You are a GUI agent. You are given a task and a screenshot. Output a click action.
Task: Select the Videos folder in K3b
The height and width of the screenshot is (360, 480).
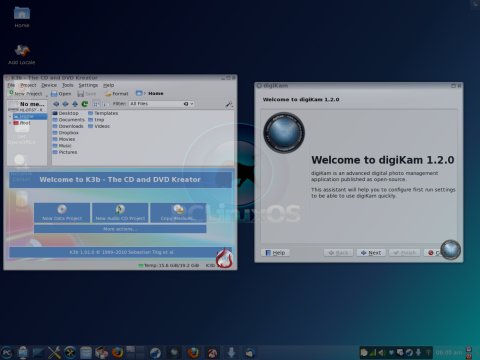pyautogui.click(x=99, y=126)
